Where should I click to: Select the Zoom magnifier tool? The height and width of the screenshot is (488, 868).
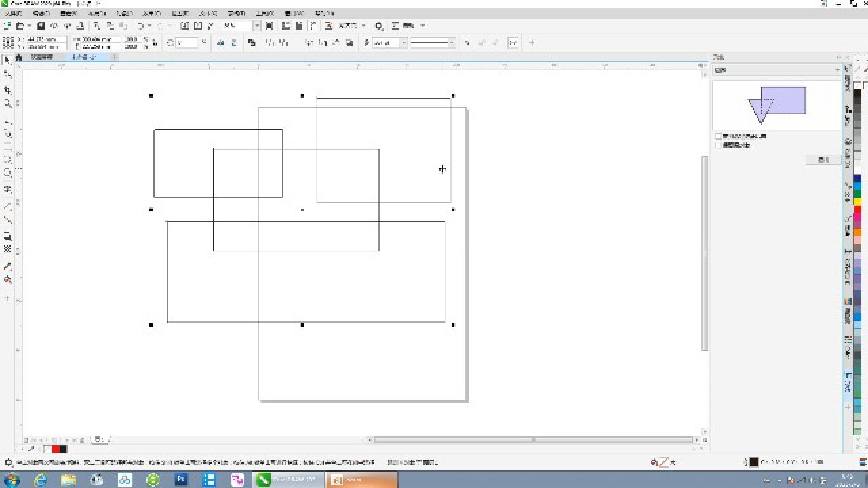[x=8, y=104]
